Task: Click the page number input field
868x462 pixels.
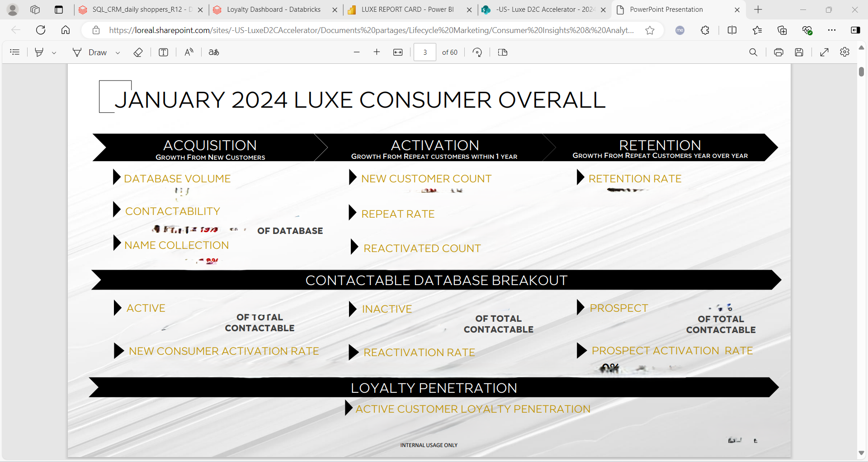Action: coord(425,52)
